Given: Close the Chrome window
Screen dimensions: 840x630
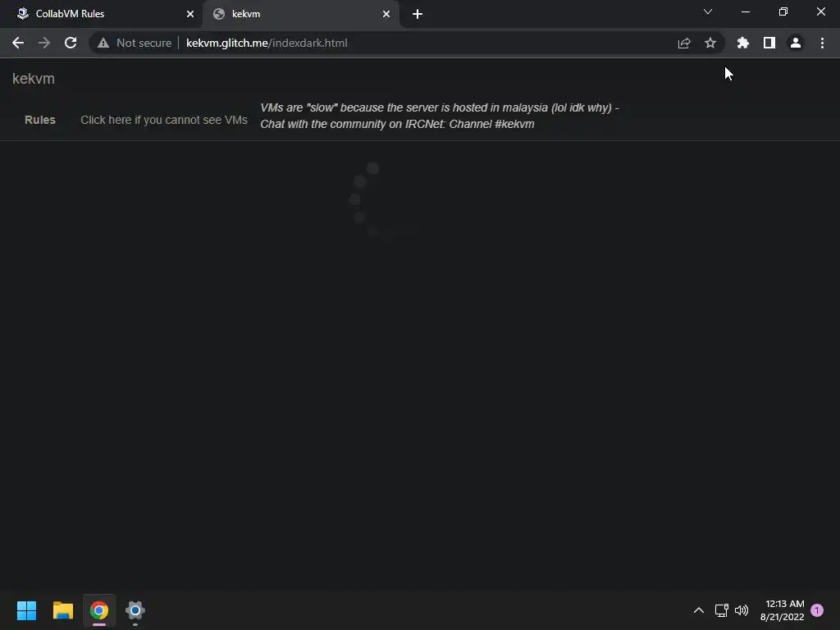Looking at the screenshot, I should [820, 11].
